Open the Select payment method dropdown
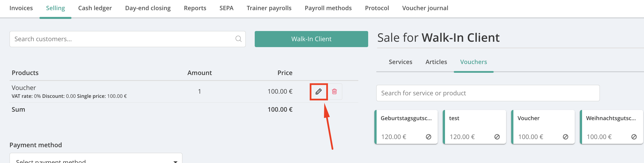Screen dimensions: 644x163 pos(96,158)
